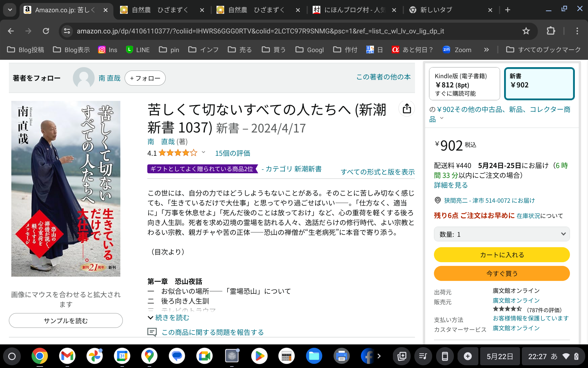The width and height of the screenshot is (588, 368).
Task: Expand the star rating breakdown chevron
Action: click(x=203, y=152)
